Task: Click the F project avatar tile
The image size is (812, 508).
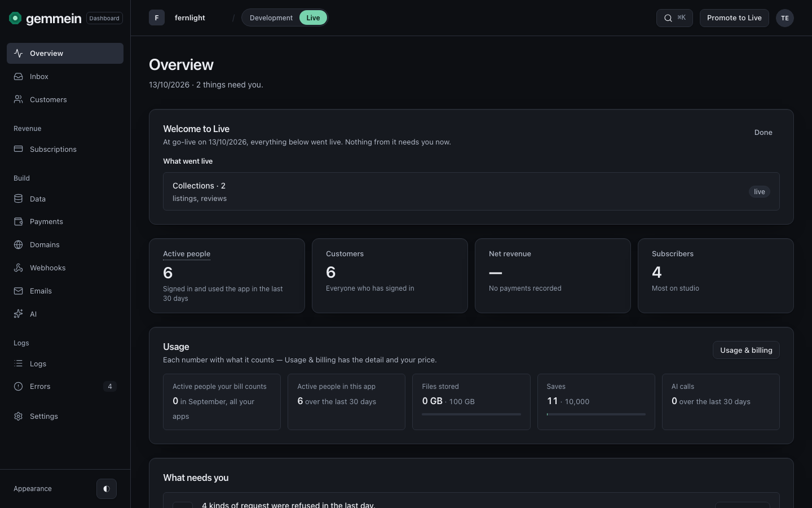Action: [157, 17]
